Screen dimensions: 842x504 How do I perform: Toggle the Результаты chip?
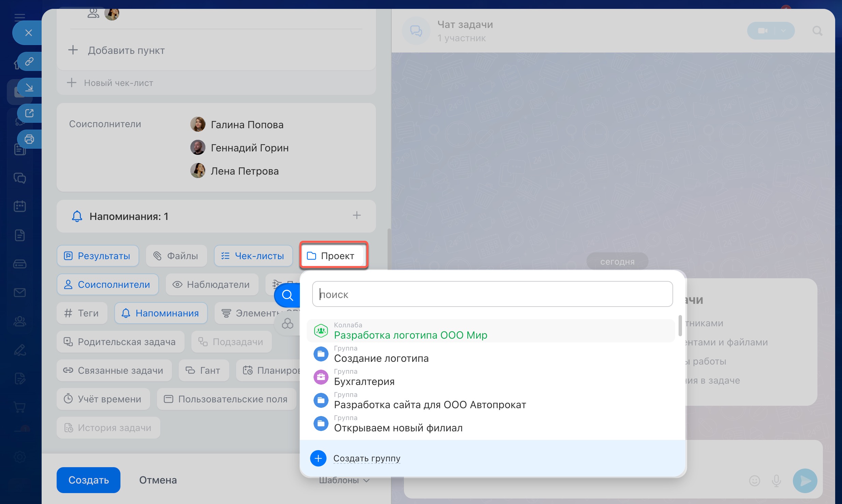[98, 256]
